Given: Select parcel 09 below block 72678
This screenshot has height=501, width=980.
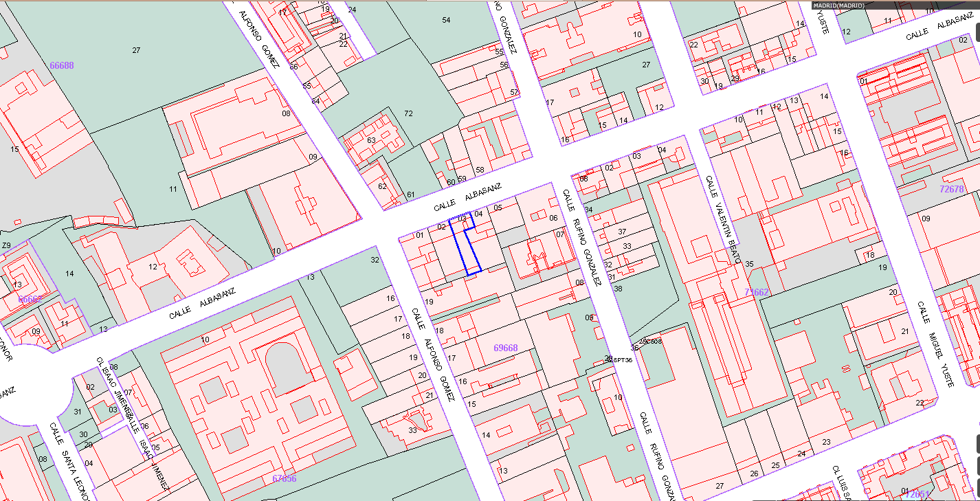Looking at the screenshot, I should pyautogui.click(x=926, y=219).
